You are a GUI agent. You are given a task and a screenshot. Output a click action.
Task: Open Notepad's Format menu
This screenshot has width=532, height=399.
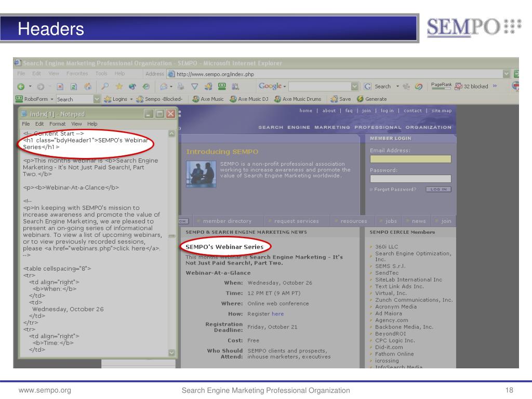tap(57, 124)
